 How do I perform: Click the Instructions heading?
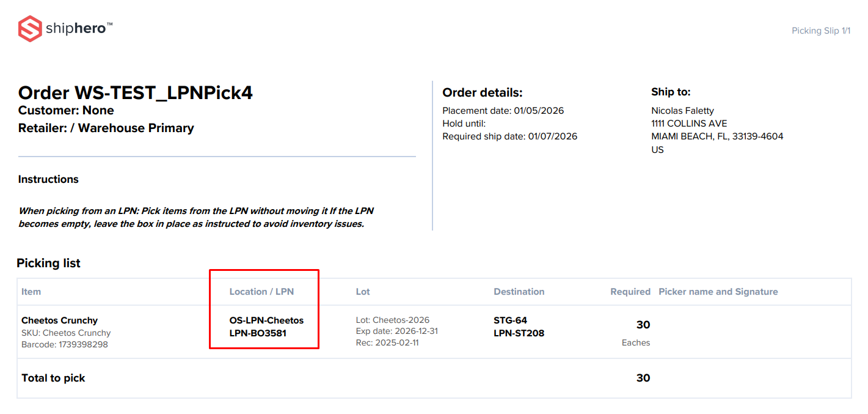pyautogui.click(x=48, y=179)
